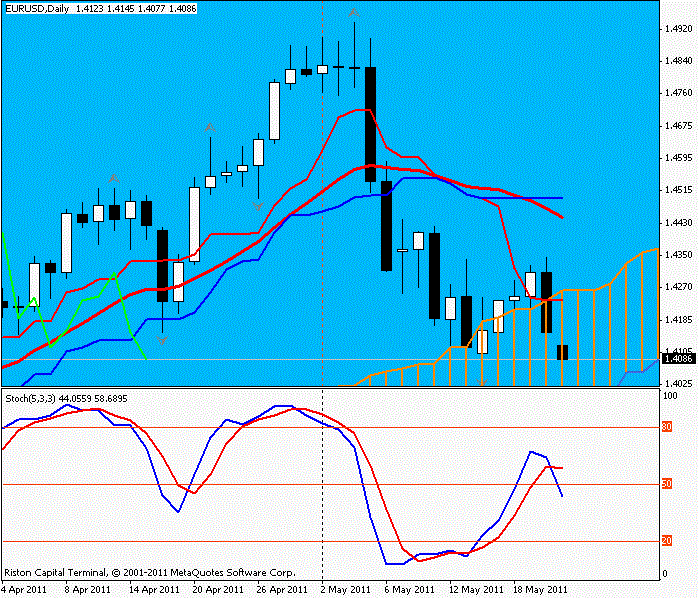This screenshot has width=699, height=598.
Task: Click the 4 Apr 2011 date label
Action: (24, 590)
